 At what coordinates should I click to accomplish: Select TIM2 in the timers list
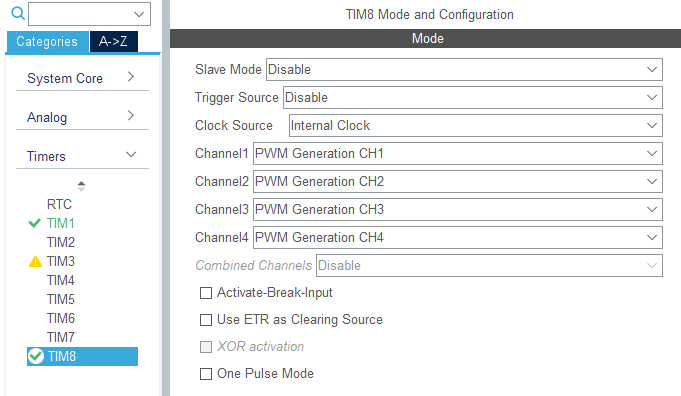coord(61,242)
